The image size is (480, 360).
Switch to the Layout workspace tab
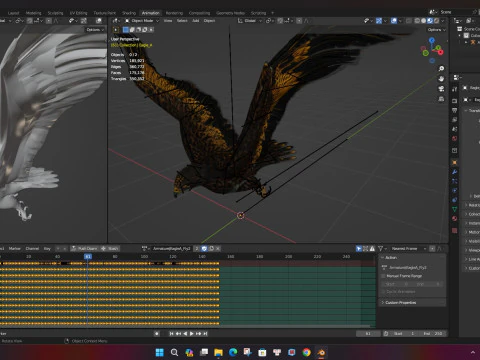pyautogui.click(x=13, y=13)
